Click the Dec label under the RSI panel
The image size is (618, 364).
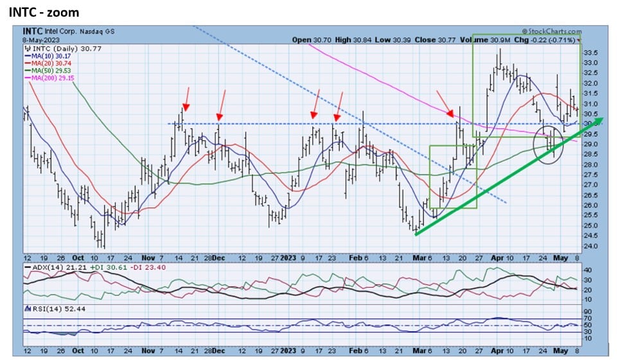pos(218,351)
